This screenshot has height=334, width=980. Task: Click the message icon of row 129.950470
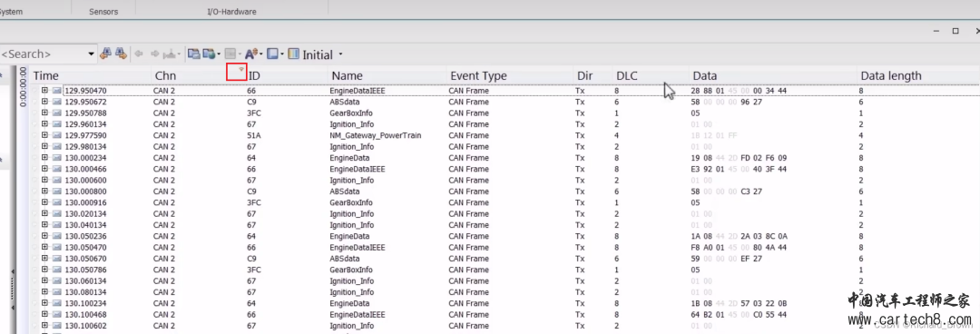coord(57,91)
